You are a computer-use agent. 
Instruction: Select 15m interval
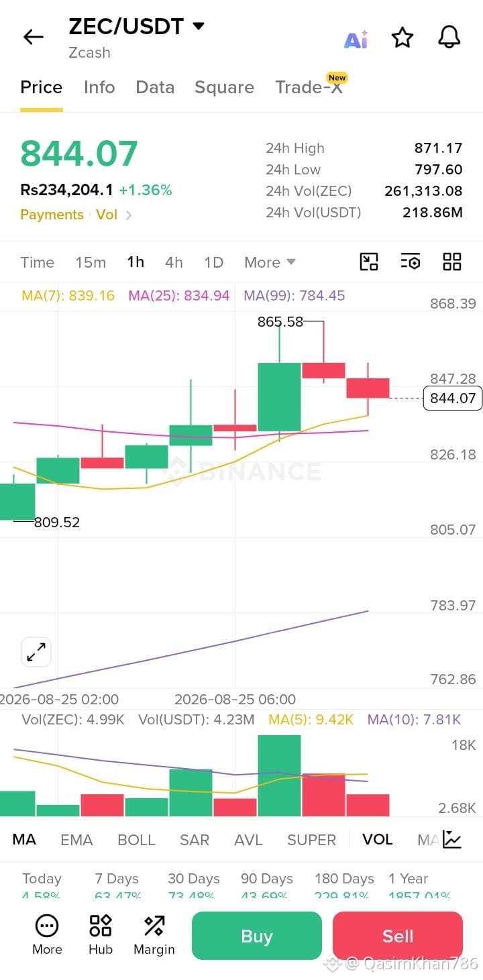(x=91, y=262)
